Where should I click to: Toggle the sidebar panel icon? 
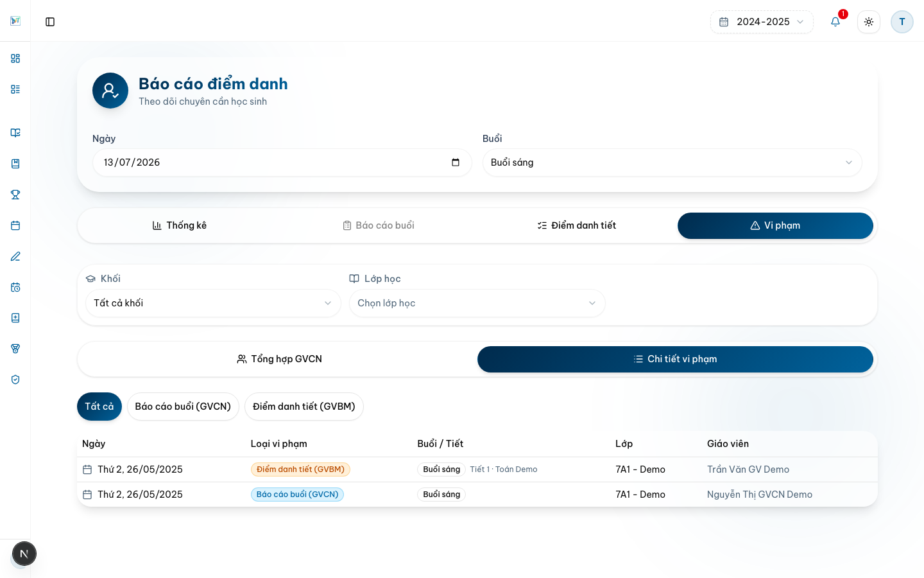click(x=50, y=22)
